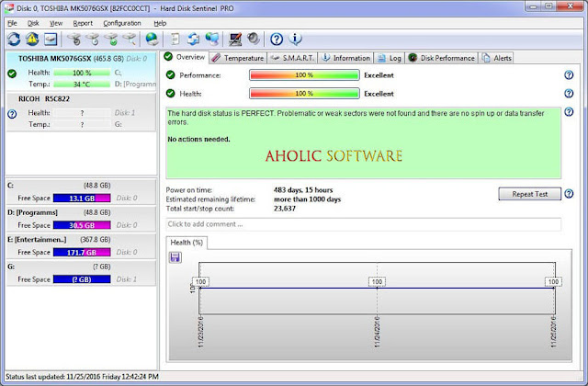Click the TOSHIBA temperature 34 °C bar
This screenshot has width=588, height=386.
pos(82,84)
